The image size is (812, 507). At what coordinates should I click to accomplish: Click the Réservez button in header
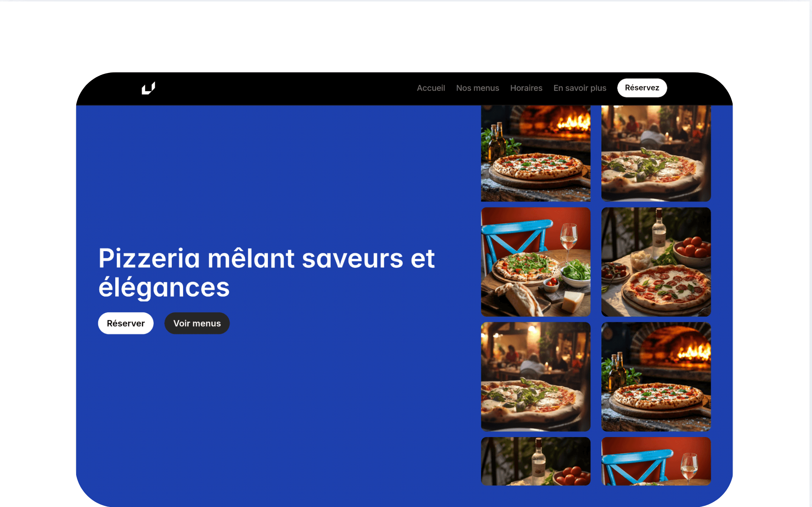[x=642, y=88]
